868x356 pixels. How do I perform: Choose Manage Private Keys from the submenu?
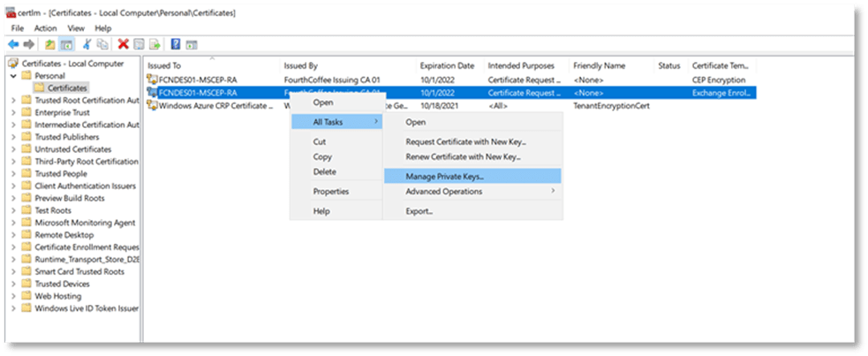[x=444, y=177]
